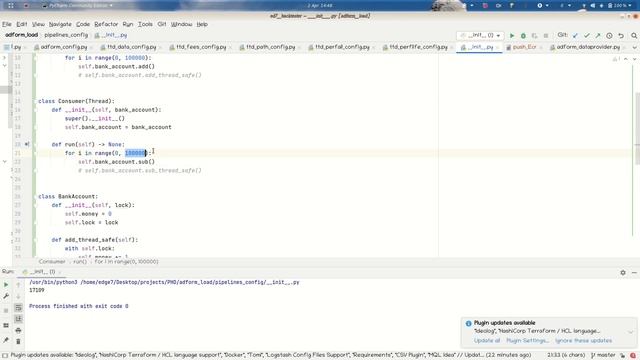Start debugging with the green bug icon
Viewport: 640px width, 360px height.
click(523, 36)
